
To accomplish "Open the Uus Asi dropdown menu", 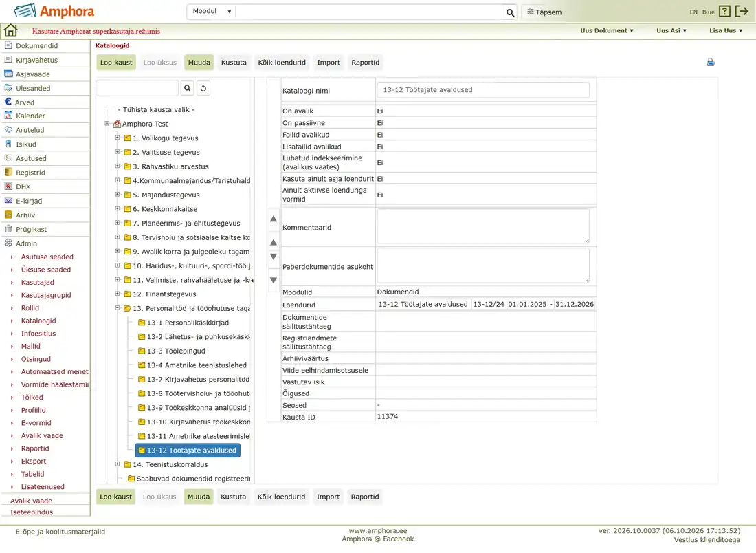I will pyautogui.click(x=671, y=30).
